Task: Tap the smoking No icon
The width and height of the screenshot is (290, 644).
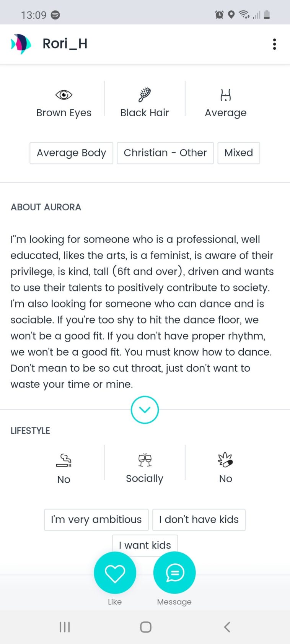Action: [64, 460]
